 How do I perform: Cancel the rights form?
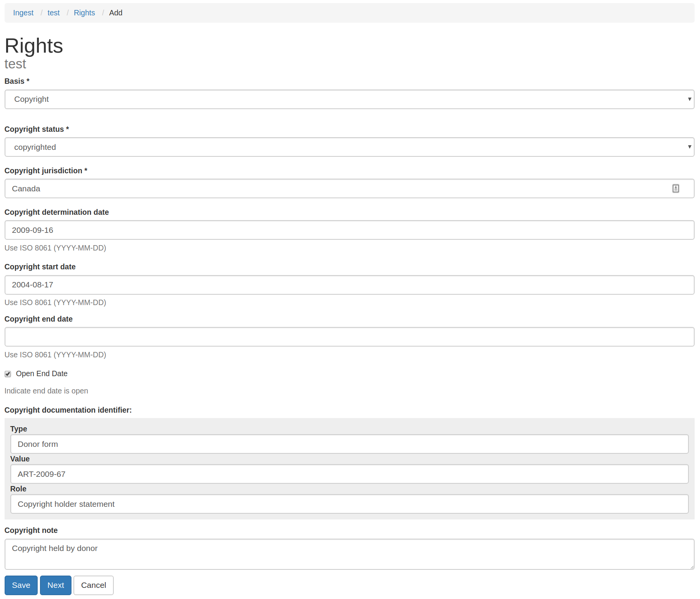93,585
